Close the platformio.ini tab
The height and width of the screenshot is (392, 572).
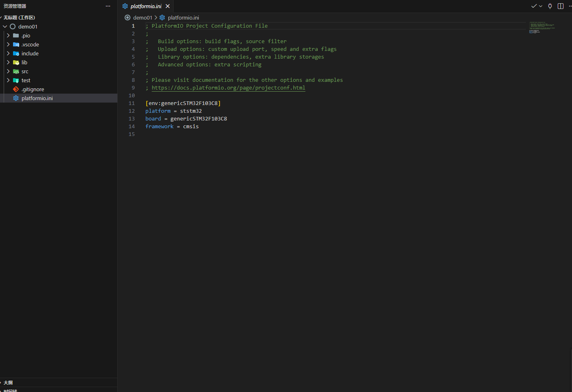point(167,6)
